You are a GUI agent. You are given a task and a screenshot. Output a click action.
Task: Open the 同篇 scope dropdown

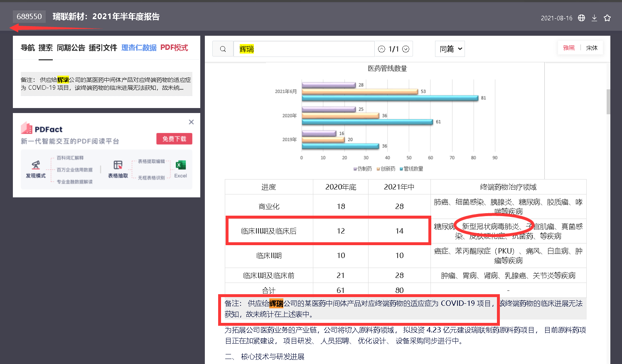(x=450, y=49)
